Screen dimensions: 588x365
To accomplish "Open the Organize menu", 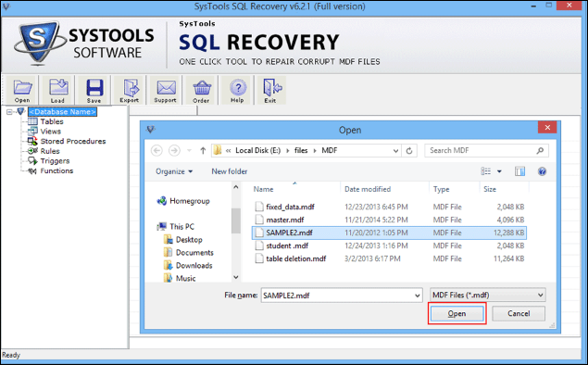I will (174, 171).
